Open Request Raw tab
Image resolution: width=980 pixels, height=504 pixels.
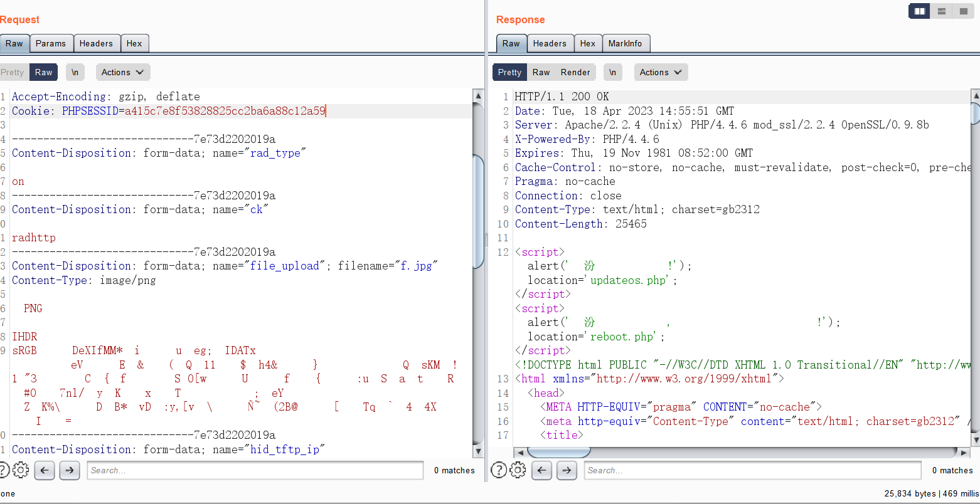coord(14,43)
